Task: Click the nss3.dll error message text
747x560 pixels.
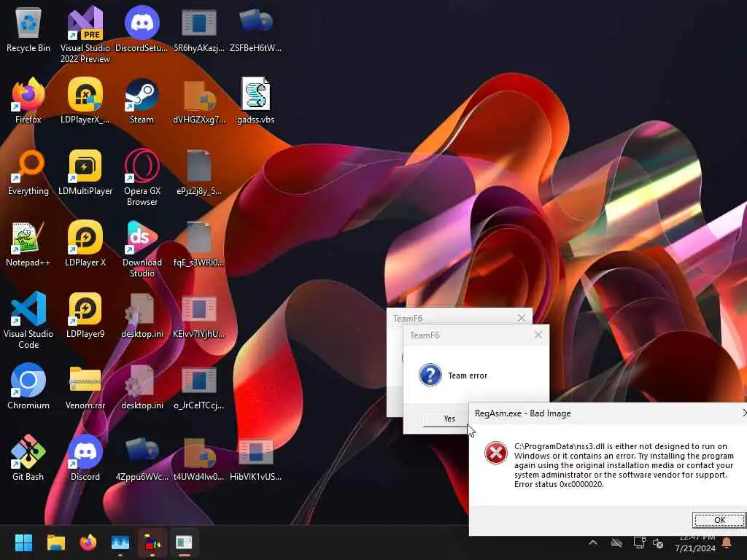Action: [x=624, y=465]
